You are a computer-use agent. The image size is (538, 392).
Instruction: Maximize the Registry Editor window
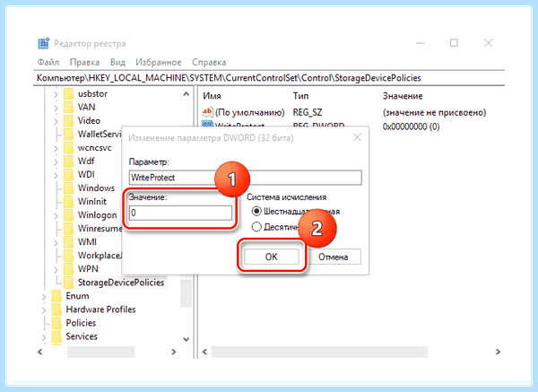(454, 43)
